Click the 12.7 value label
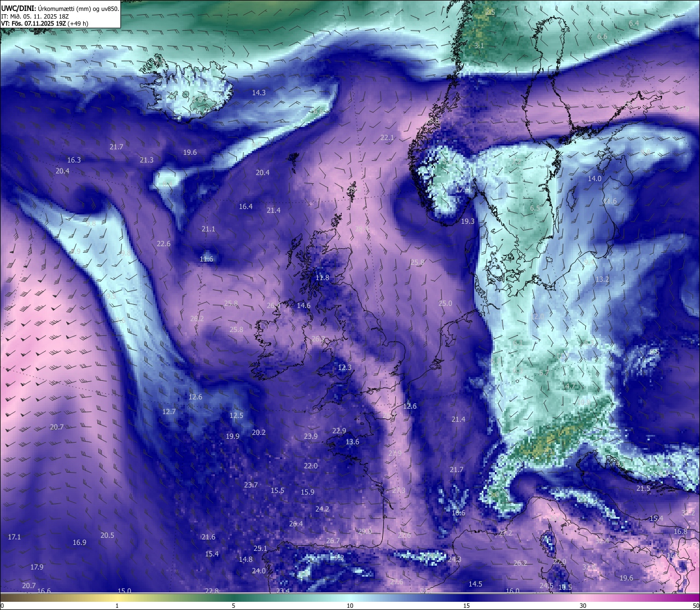The width and height of the screenshot is (700, 610). coord(169,412)
